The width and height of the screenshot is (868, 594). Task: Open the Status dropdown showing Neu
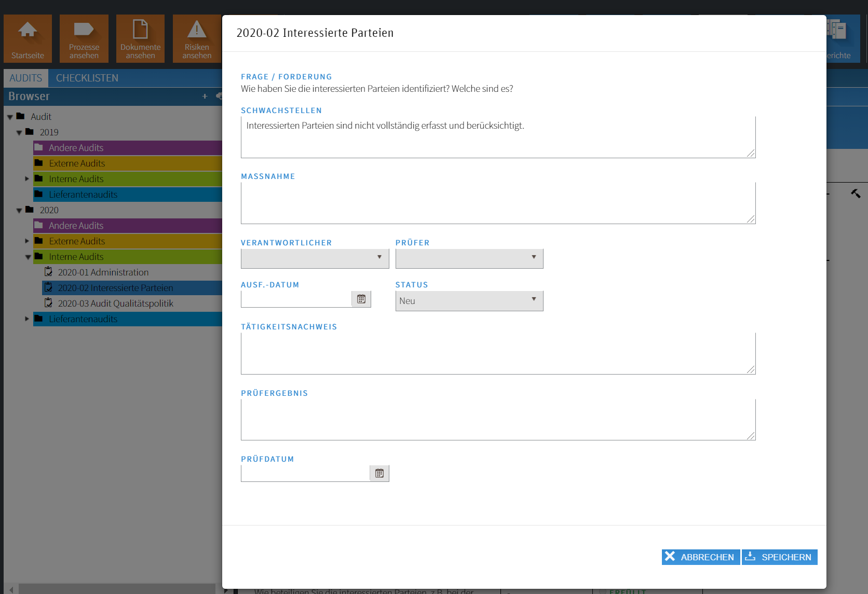(469, 301)
